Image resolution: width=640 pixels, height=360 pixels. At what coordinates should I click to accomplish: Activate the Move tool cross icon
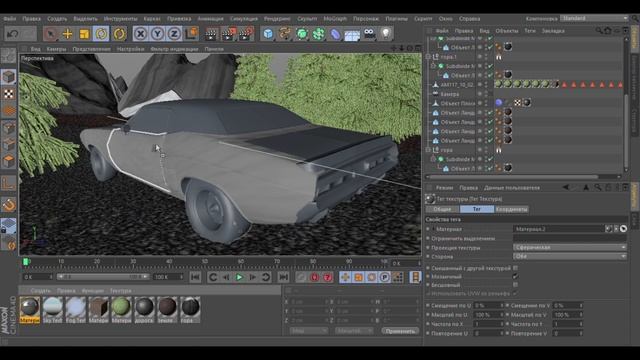click(67, 33)
